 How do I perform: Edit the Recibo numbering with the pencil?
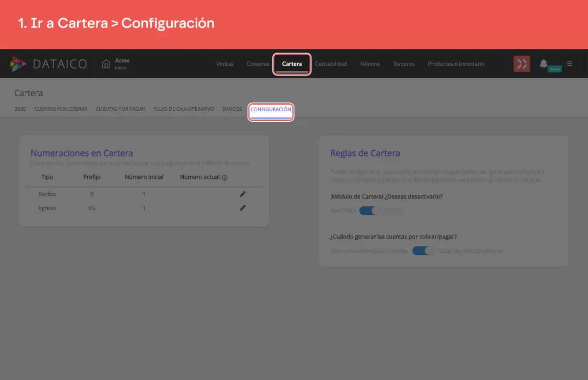pyautogui.click(x=243, y=194)
